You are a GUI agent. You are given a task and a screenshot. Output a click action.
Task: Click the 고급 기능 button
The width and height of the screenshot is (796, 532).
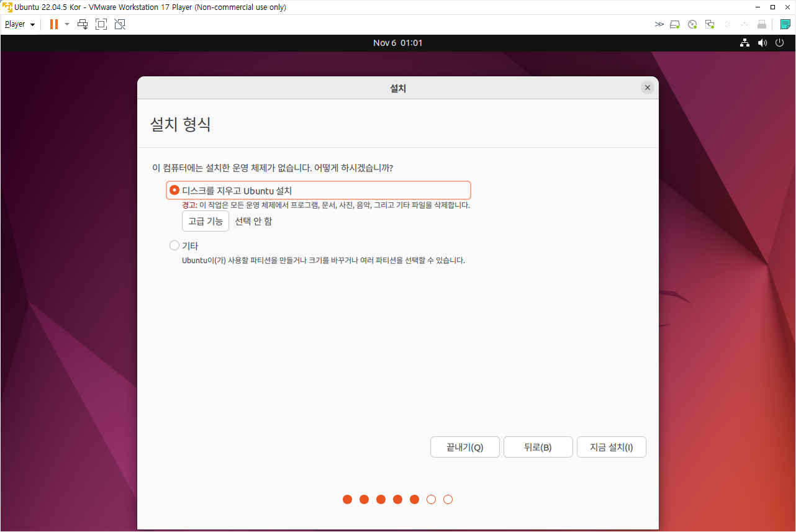[206, 221]
